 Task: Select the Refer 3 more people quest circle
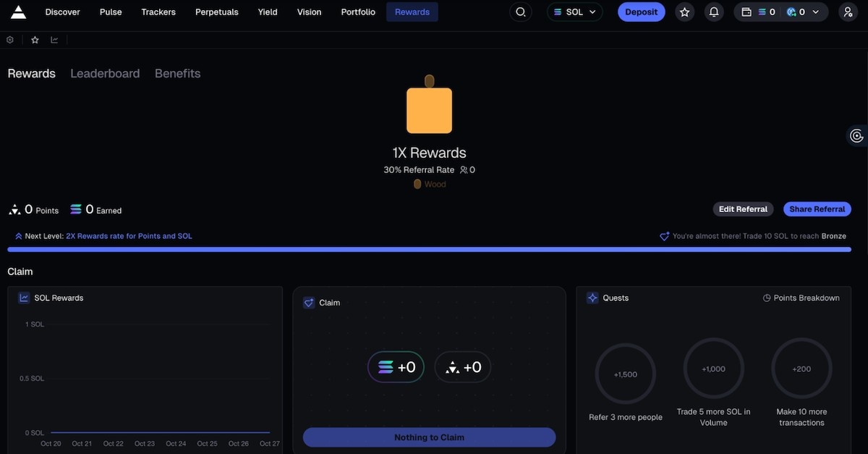pyautogui.click(x=625, y=374)
